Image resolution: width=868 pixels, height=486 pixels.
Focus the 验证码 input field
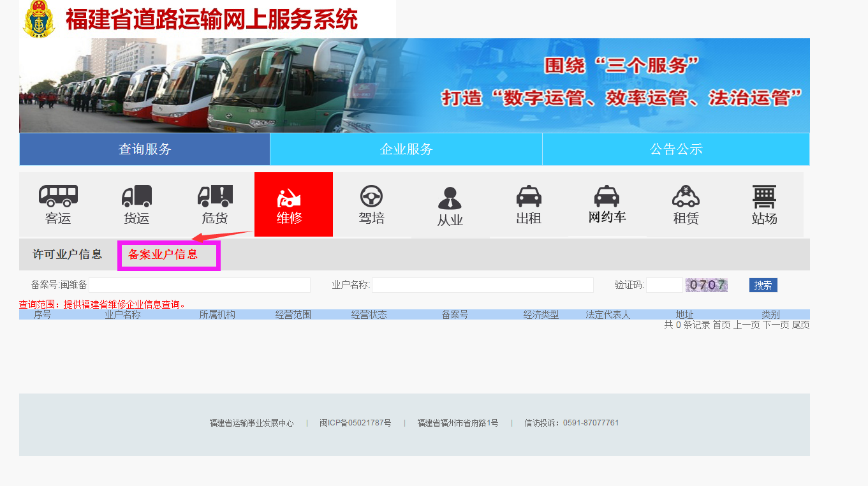click(665, 285)
